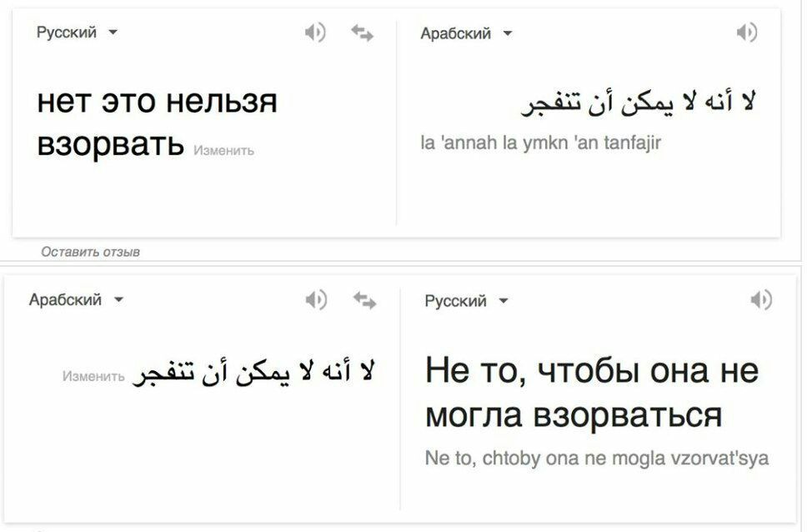Viewport: 807px width, 532px height.
Task: Click the Оставить отзыв feedback link
Action: pyautogui.click(x=91, y=252)
